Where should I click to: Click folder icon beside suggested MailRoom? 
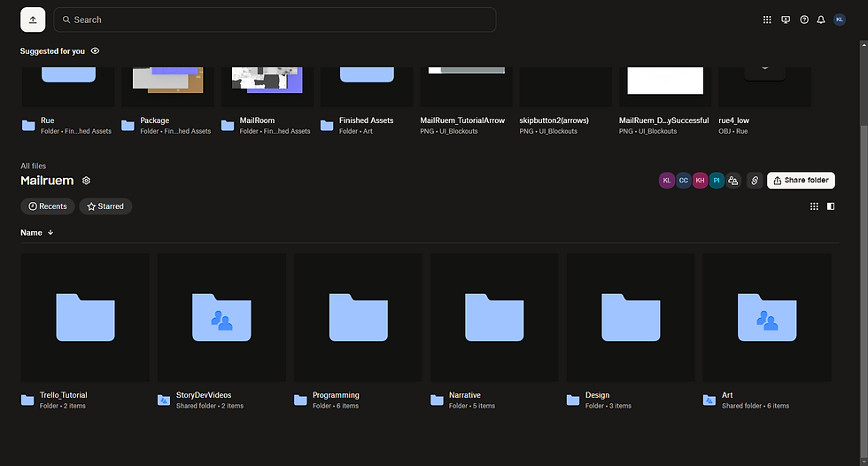[228, 125]
